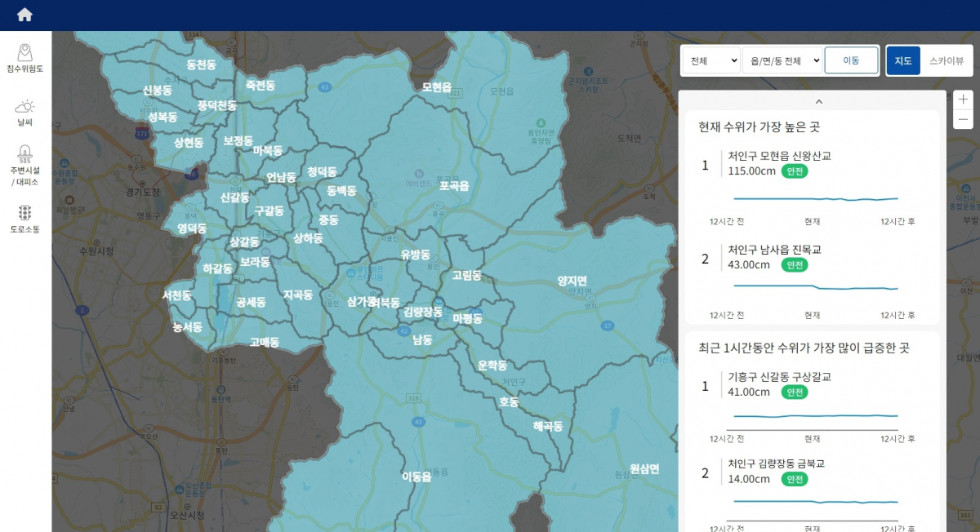The image size is (980, 532).
Task: Open the 전체 district dropdown
Action: [710, 60]
